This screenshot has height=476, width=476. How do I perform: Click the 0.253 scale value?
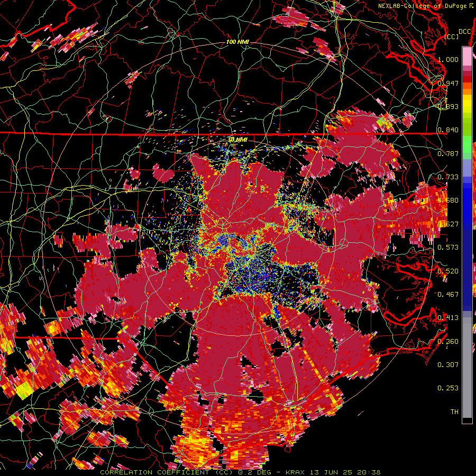click(x=448, y=388)
